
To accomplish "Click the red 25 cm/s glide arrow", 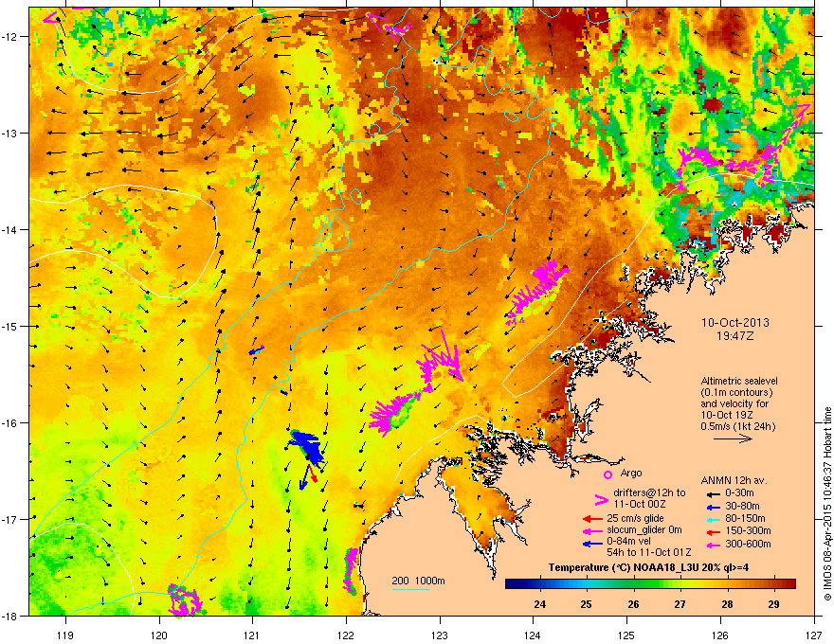I will [x=591, y=519].
